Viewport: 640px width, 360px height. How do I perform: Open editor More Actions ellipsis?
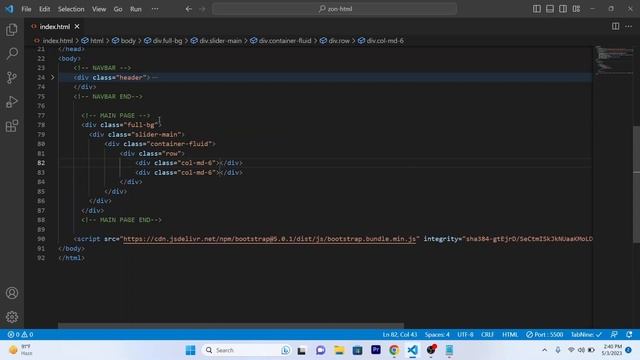[629, 26]
